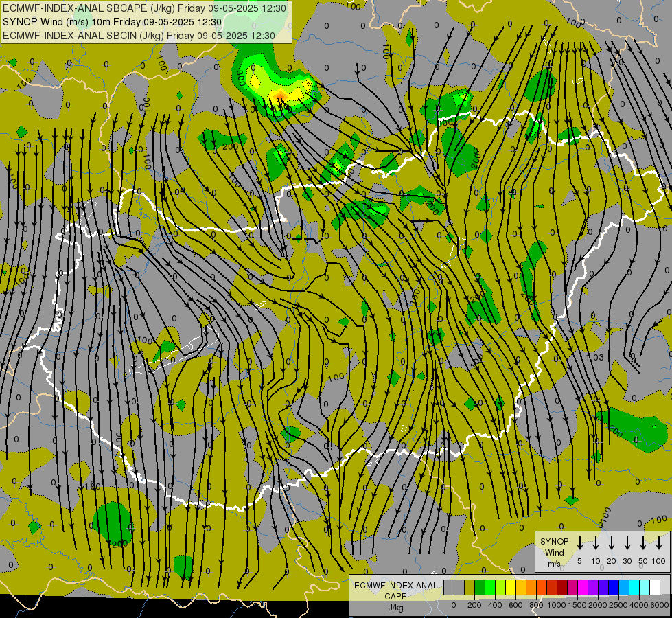Click the 20 m/s wind arrow in legend

click(611, 542)
